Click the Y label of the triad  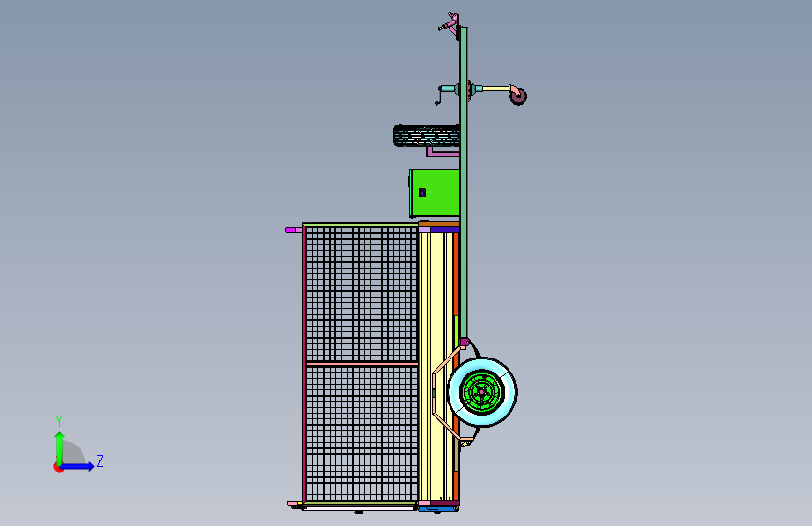point(59,420)
